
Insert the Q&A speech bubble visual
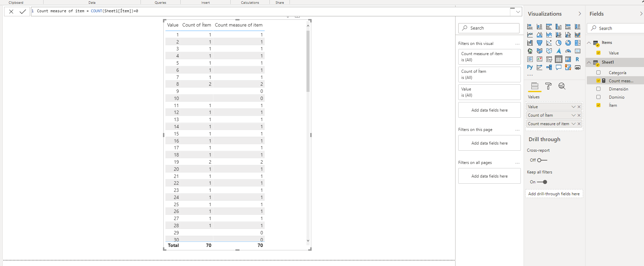[559, 67]
